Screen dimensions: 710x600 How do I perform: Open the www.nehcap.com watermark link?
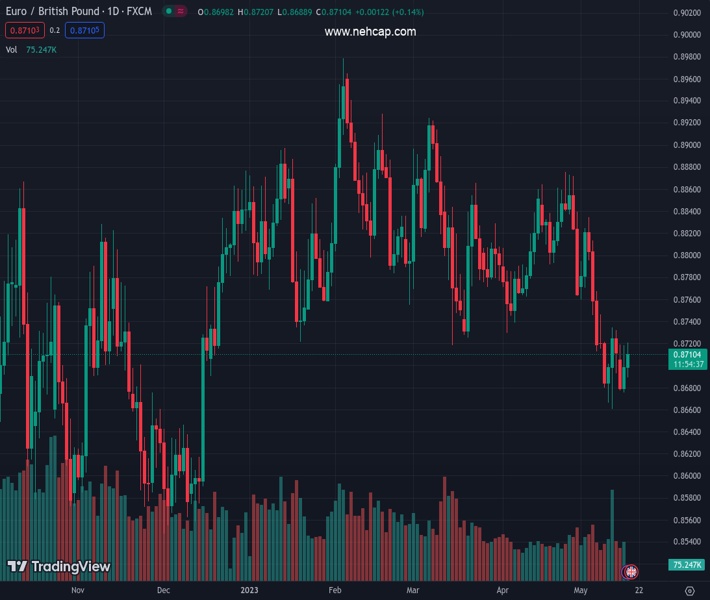(x=370, y=32)
